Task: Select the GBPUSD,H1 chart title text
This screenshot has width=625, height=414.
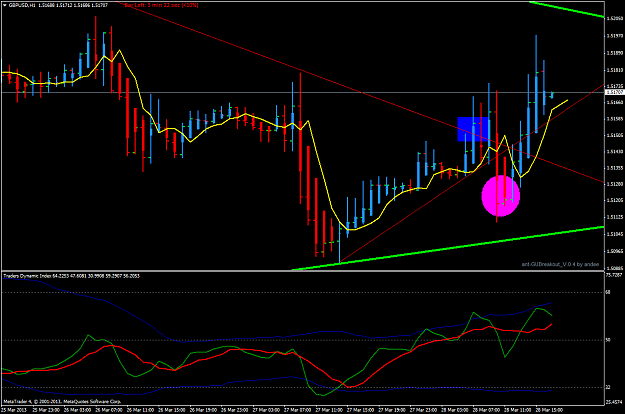Action: click(22, 5)
